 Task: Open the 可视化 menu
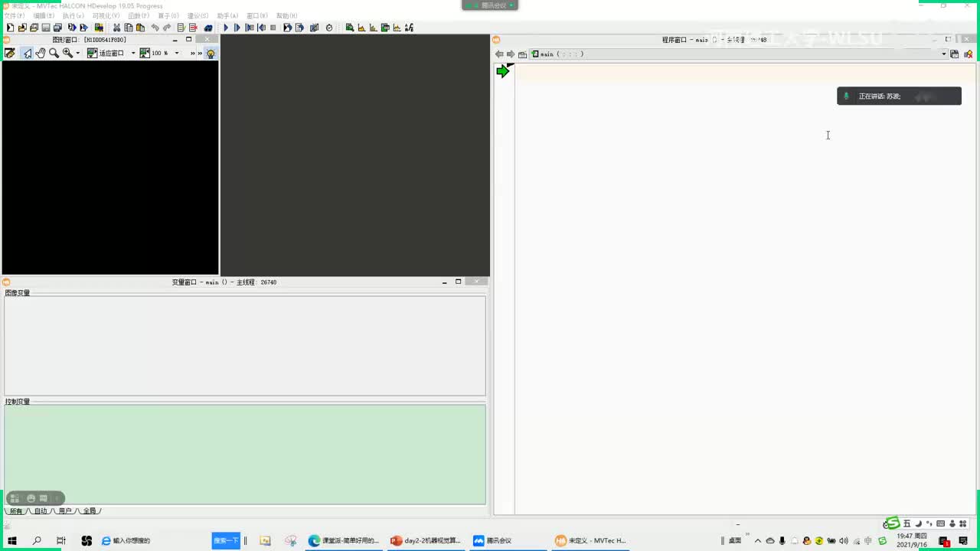tap(106, 15)
